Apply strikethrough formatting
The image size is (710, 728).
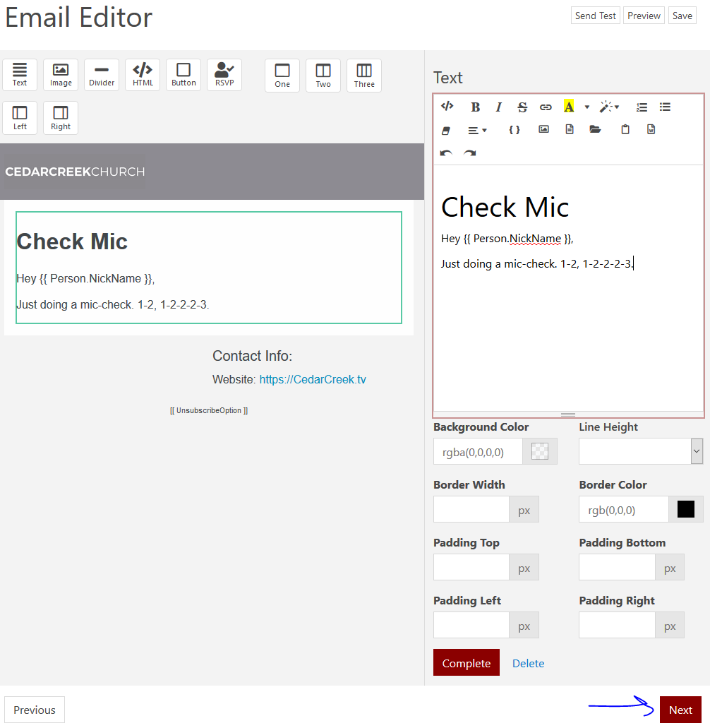[x=522, y=107]
